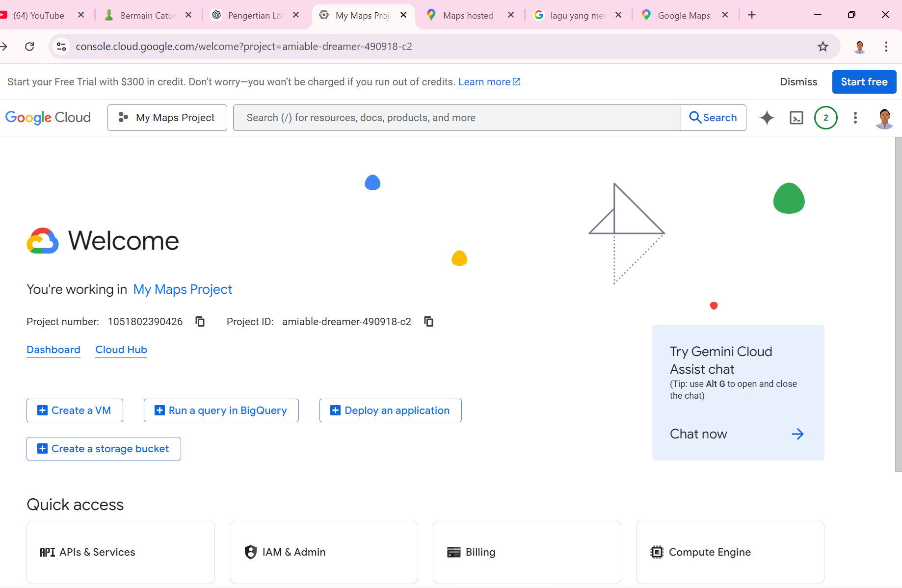Open Chrome's three-dot menu
The image size is (902, 588).
(x=886, y=47)
